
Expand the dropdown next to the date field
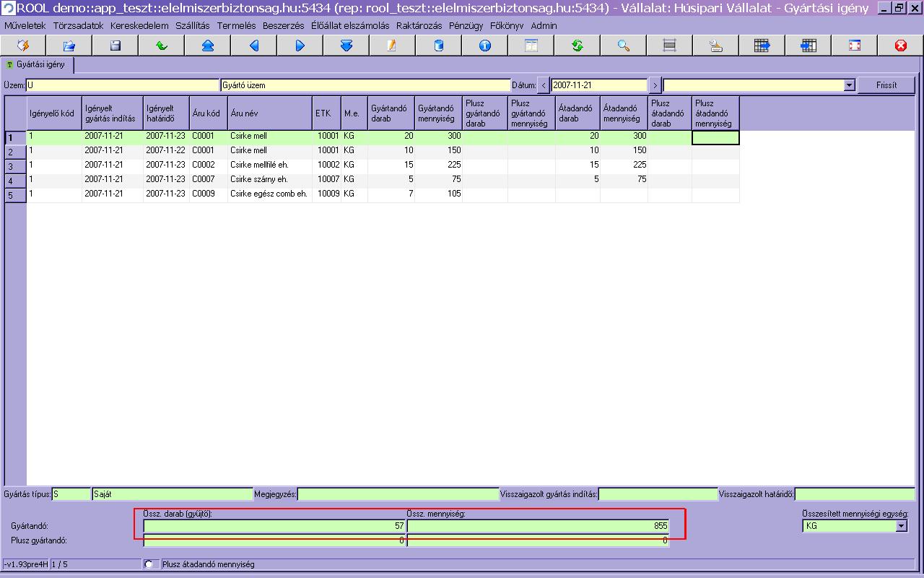(849, 85)
